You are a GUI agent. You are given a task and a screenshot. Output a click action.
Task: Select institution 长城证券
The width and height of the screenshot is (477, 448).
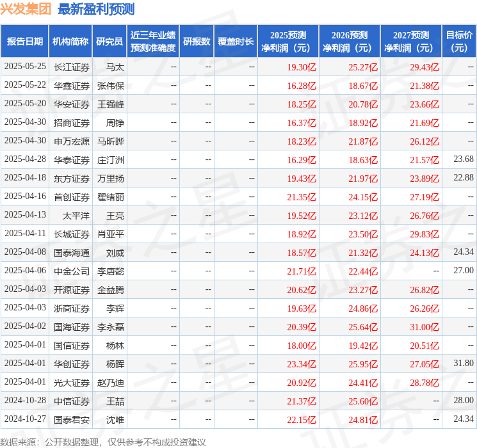[72, 234]
